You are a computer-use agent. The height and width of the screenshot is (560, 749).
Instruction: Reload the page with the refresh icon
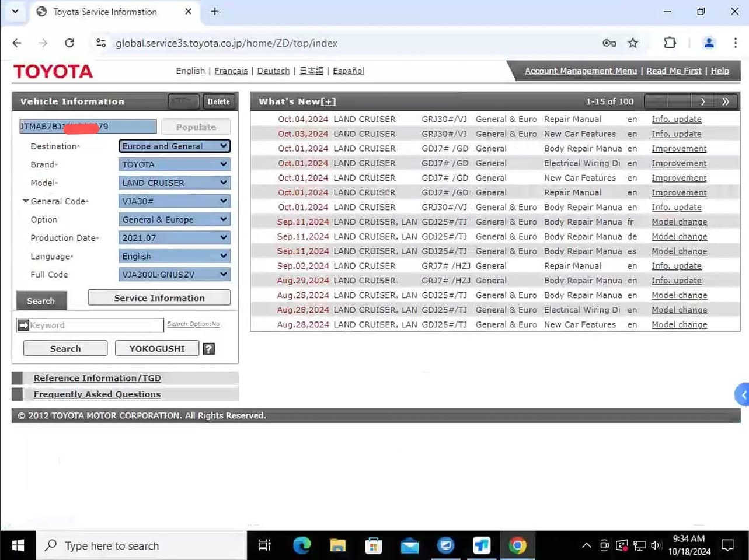69,43
